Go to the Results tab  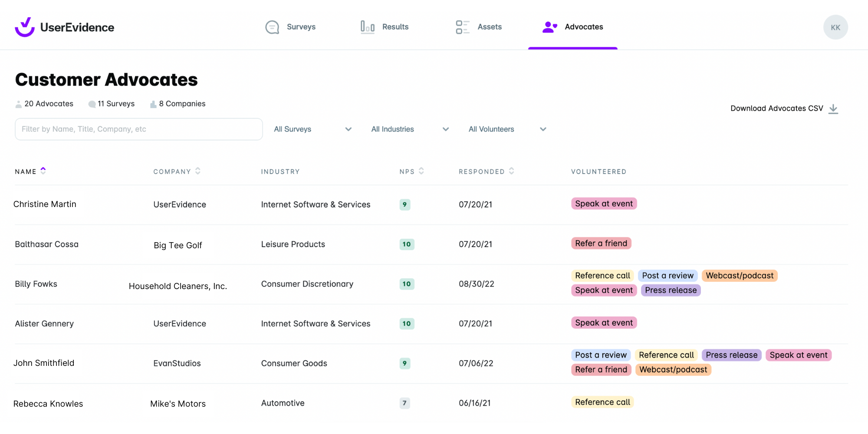(385, 27)
